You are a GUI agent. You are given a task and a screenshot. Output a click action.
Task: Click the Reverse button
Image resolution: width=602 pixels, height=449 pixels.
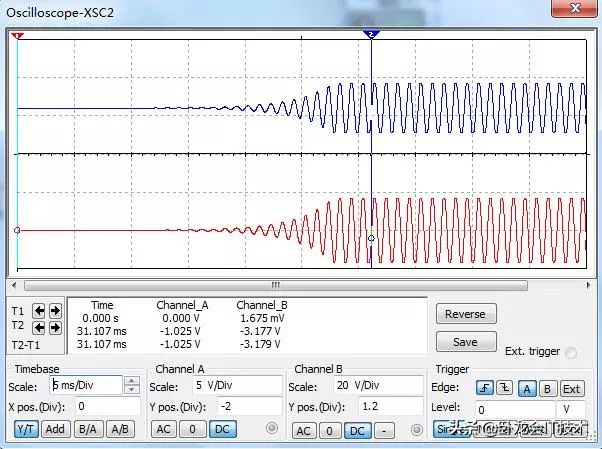click(466, 314)
